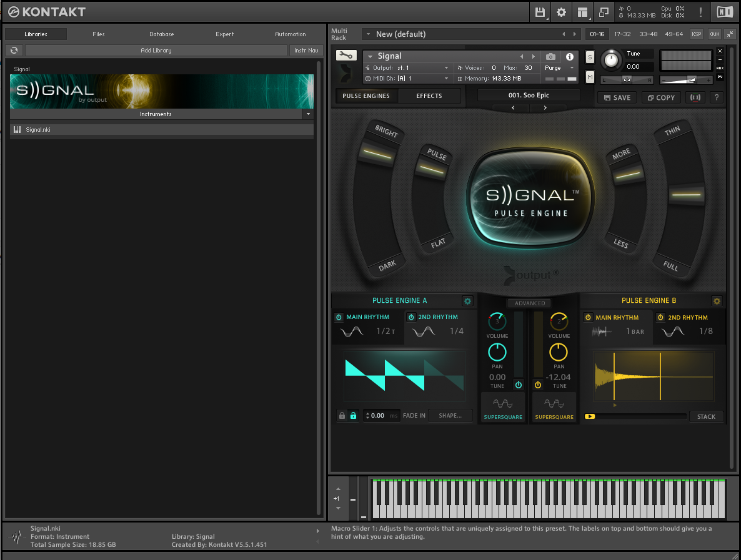Viewport: 741px width, 560px height.
Task: Click the panic exclamation mark icon
Action: (x=700, y=12)
